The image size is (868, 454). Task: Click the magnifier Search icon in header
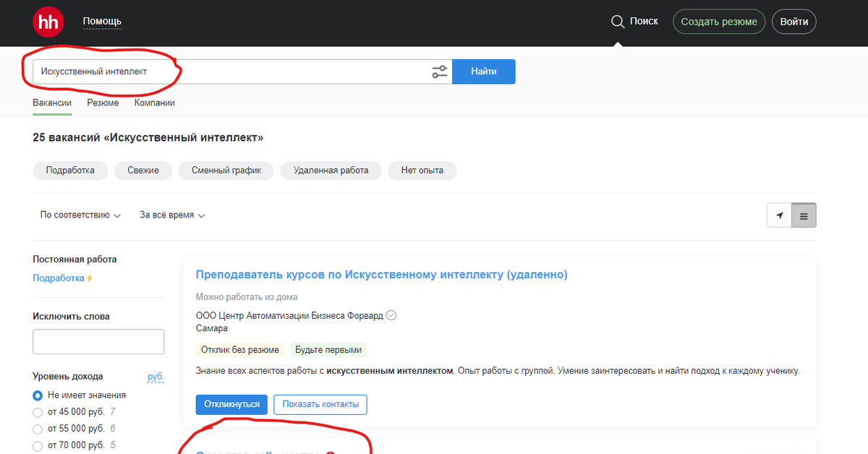(x=617, y=22)
